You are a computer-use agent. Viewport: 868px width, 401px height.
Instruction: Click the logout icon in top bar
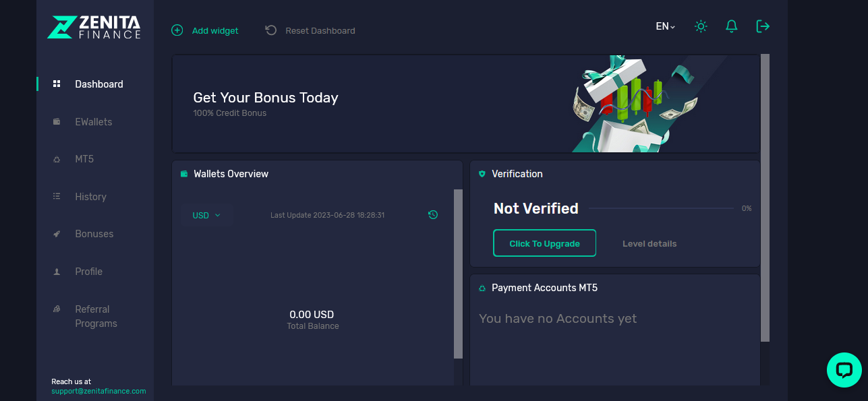point(763,26)
